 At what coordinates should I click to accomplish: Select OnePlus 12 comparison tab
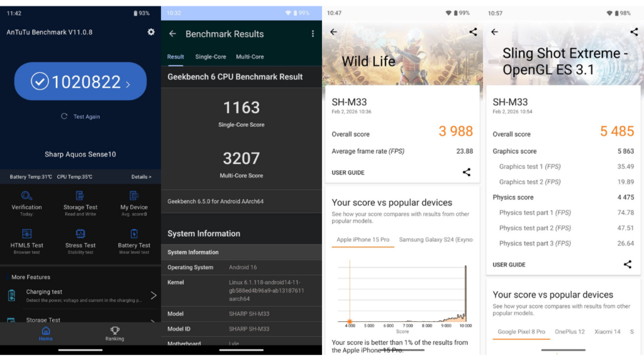(x=569, y=332)
